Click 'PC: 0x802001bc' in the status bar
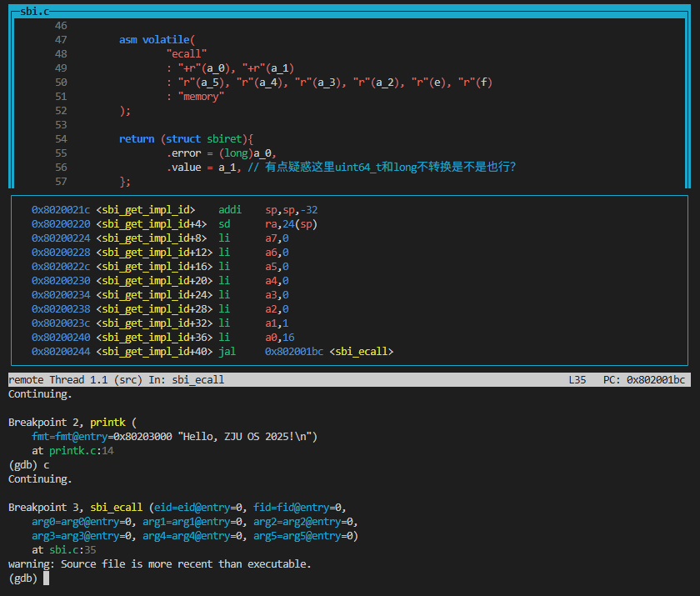 coord(643,380)
